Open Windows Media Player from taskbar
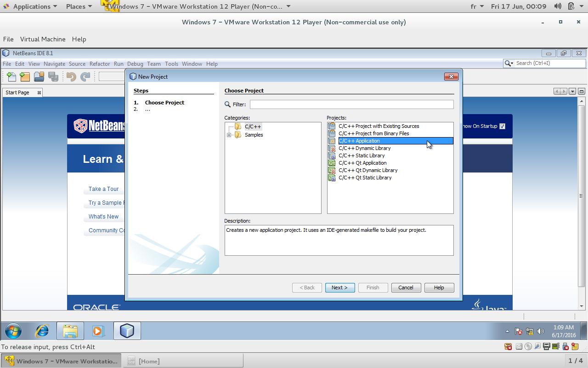This screenshot has height=368, width=588. [x=98, y=331]
